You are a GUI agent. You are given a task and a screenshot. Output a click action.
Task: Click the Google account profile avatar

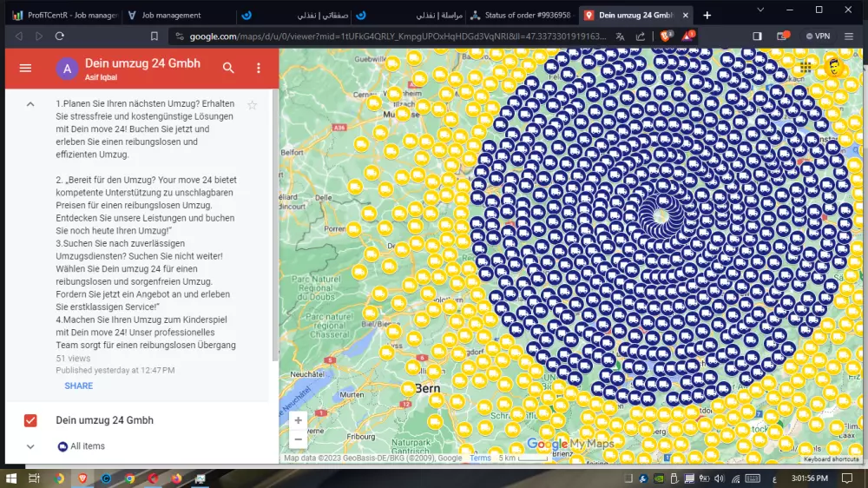pyautogui.click(x=834, y=68)
